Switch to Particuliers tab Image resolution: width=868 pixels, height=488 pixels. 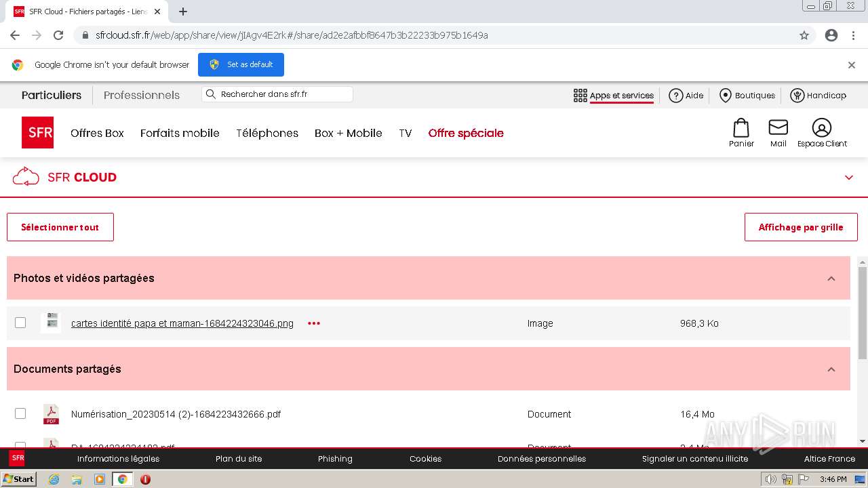(52, 96)
